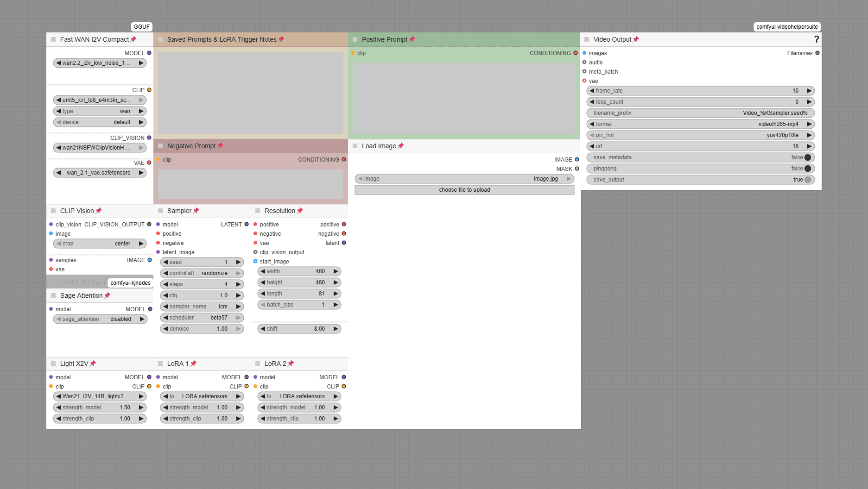The width and height of the screenshot is (868, 489).
Task: Click the pin icon on Video Output node
Action: (636, 39)
